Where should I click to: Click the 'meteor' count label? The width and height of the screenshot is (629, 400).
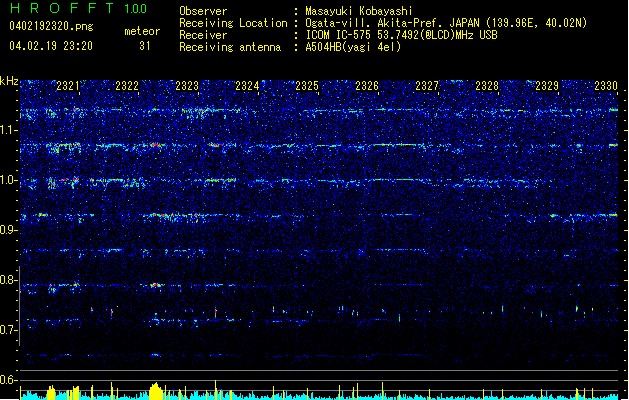142,31
